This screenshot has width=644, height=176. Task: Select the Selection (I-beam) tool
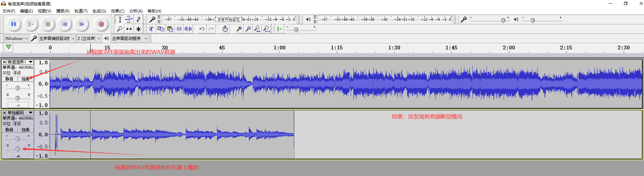click(x=120, y=20)
